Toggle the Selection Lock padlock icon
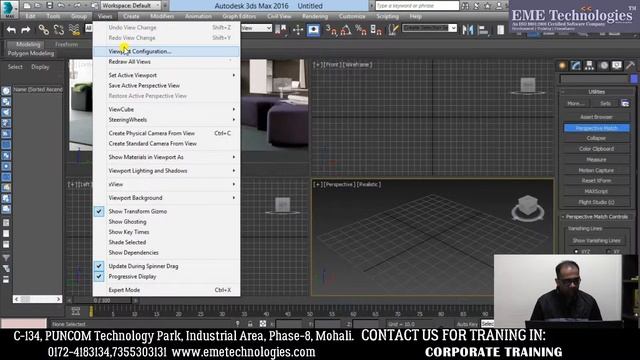This screenshot has width=640, height=360. click(x=250, y=324)
